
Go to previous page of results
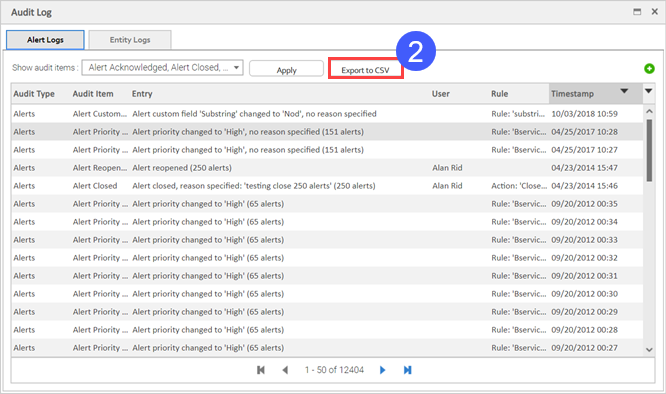point(285,370)
